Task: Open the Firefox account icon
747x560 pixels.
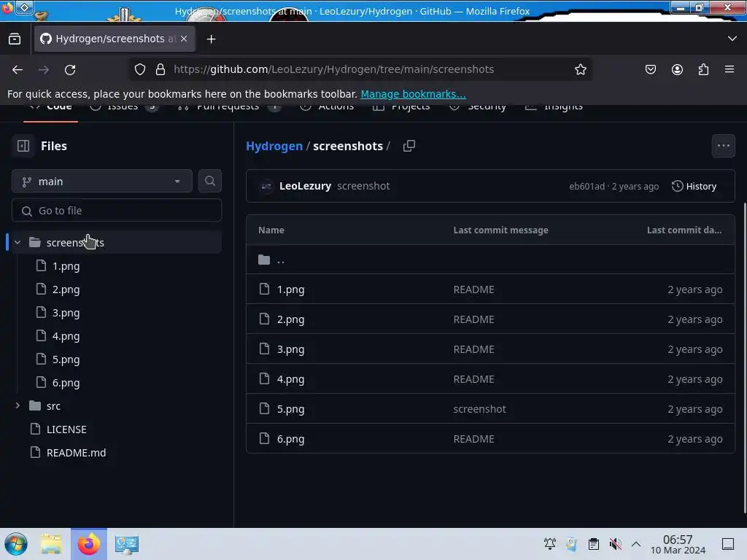Action: pyautogui.click(x=677, y=69)
